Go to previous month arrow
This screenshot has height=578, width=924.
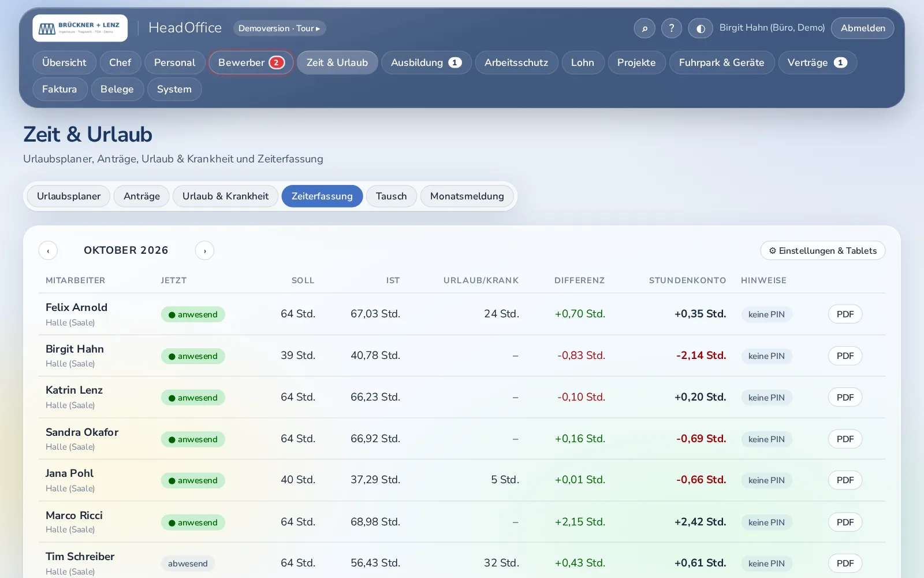(48, 251)
